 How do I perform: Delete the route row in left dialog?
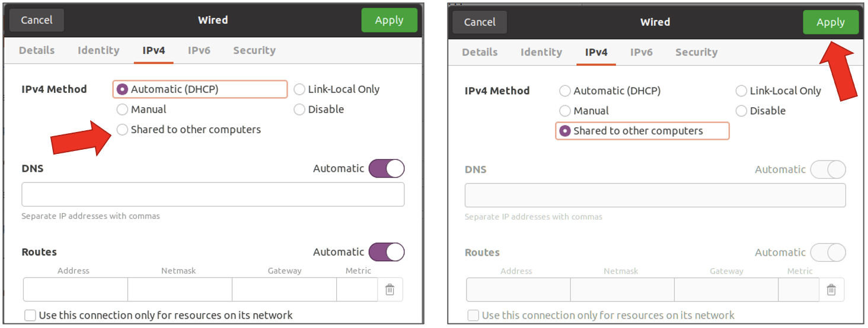[390, 290]
